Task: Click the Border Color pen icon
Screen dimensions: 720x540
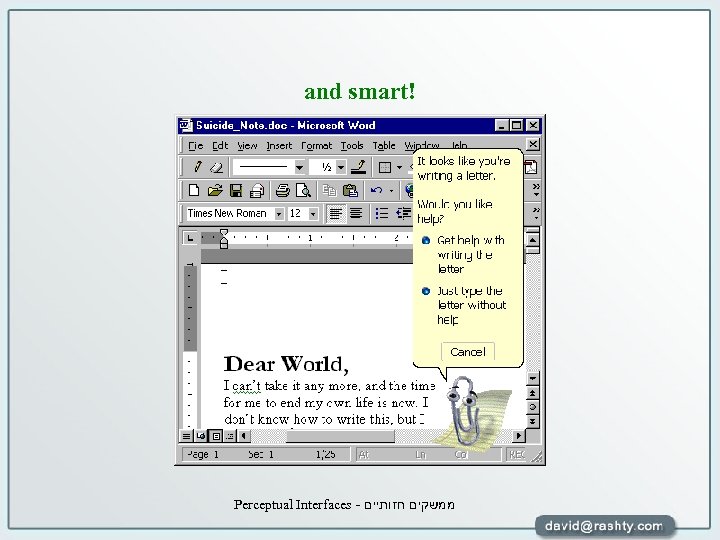Action: point(358,167)
